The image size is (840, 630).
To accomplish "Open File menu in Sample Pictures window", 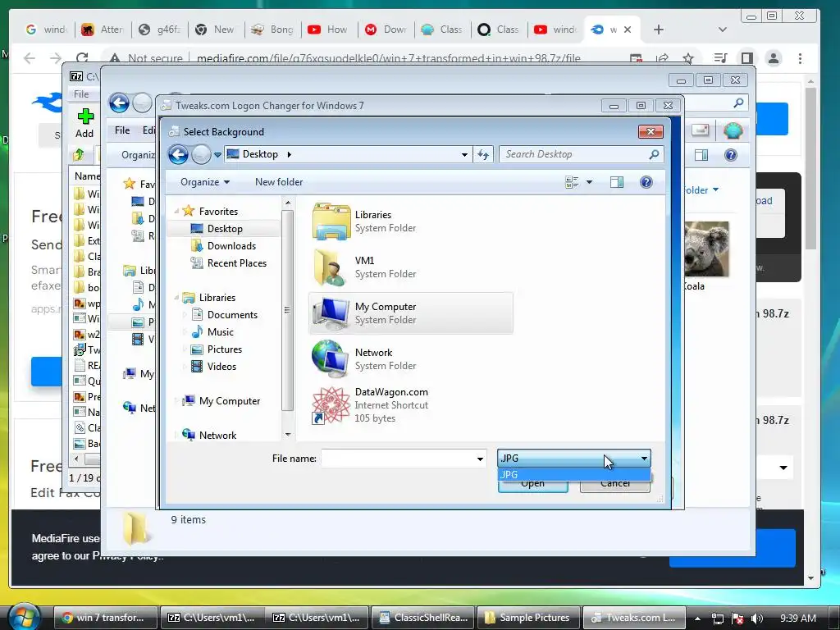I will click(122, 130).
